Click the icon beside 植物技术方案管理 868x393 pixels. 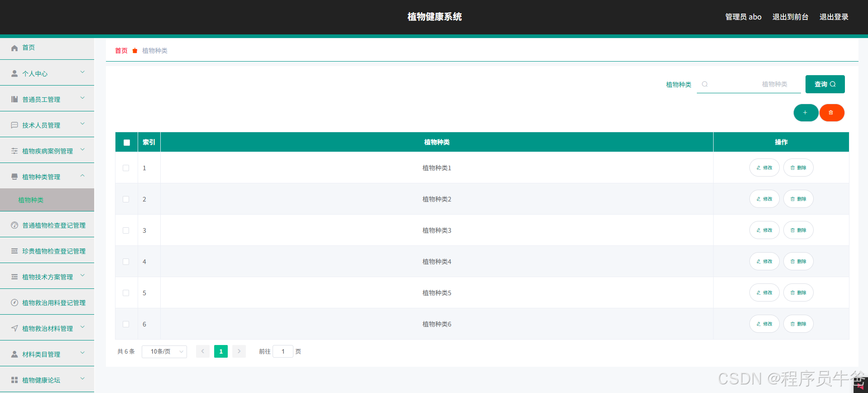[14, 277]
